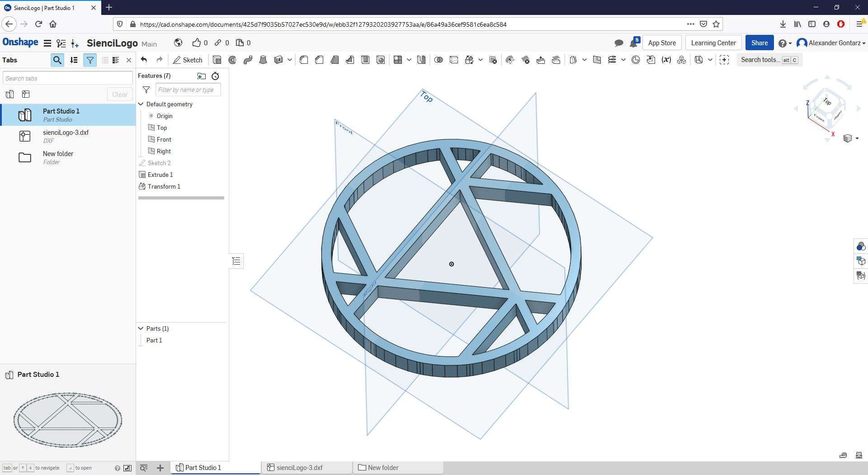Select the Hole tool
Viewport: 868px width, 475px height.
coord(381,60)
